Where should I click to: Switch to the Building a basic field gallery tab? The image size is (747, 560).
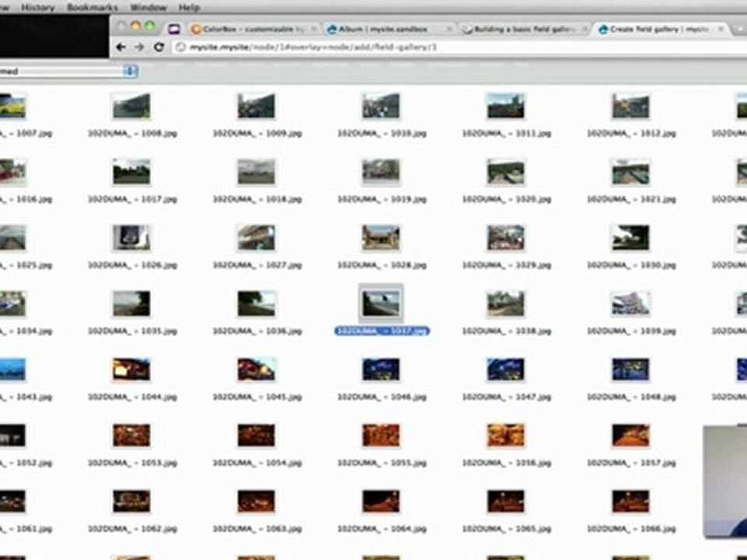pos(525,29)
